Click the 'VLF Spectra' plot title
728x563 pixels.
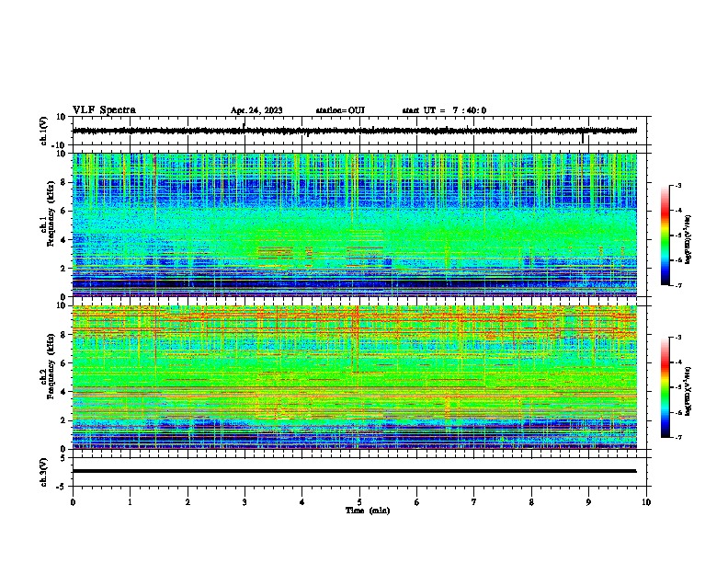click(x=104, y=110)
